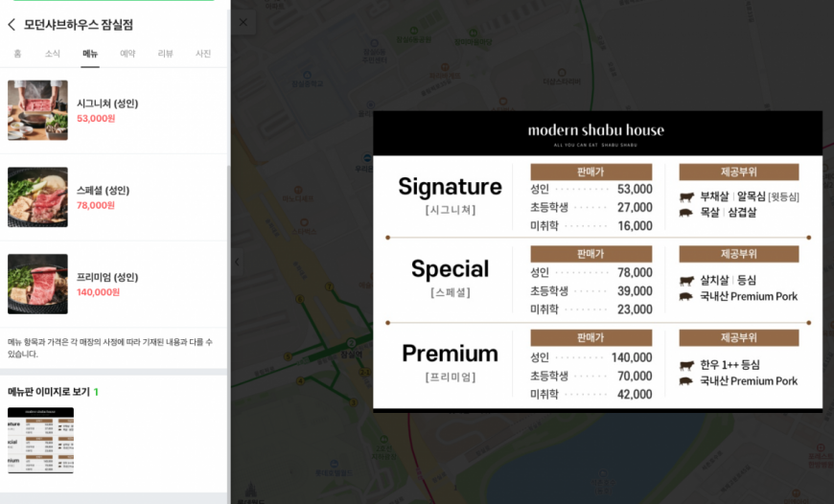Click the 잠실역 station label on map

351,355
